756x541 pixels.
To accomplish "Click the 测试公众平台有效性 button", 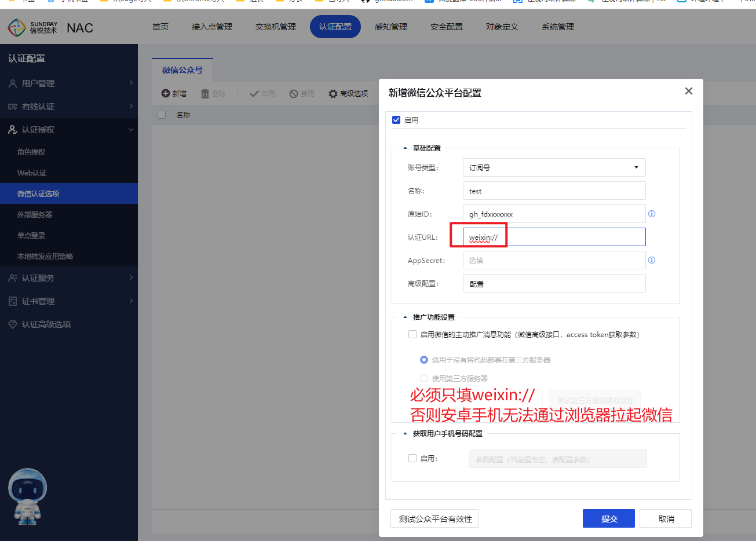I will click(x=435, y=518).
